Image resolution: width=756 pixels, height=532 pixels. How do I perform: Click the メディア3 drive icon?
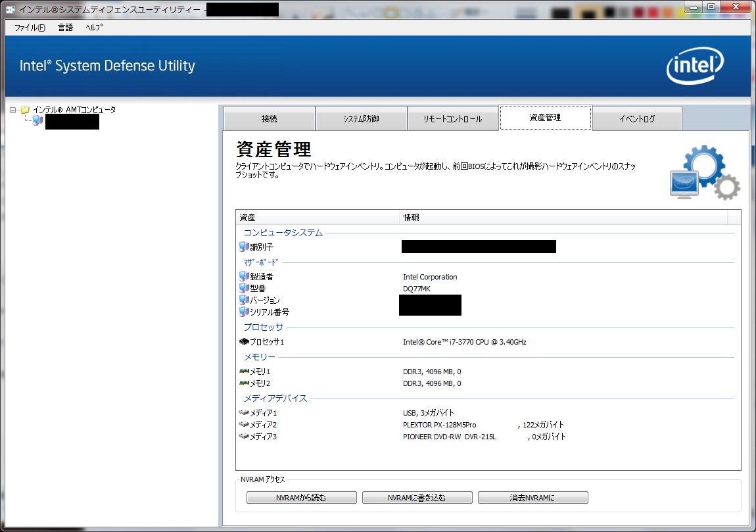point(244,436)
